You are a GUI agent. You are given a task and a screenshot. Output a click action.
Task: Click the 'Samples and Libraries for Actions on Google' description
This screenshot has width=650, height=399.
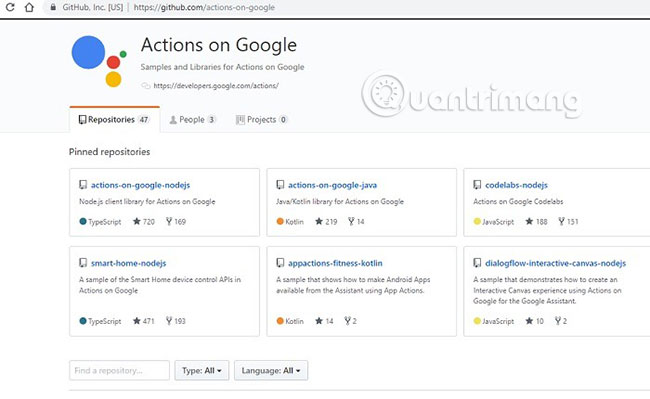tap(222, 67)
